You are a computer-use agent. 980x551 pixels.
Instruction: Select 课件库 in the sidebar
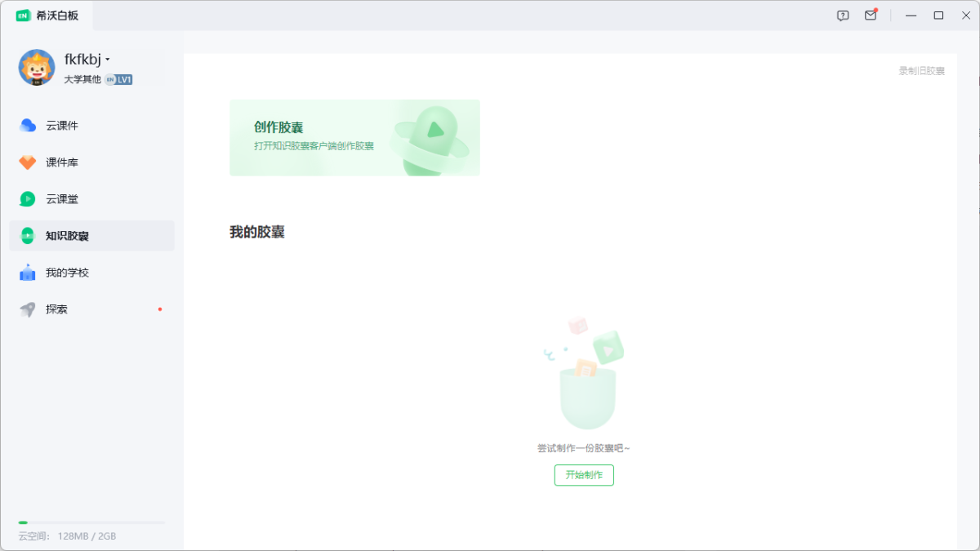(91, 162)
